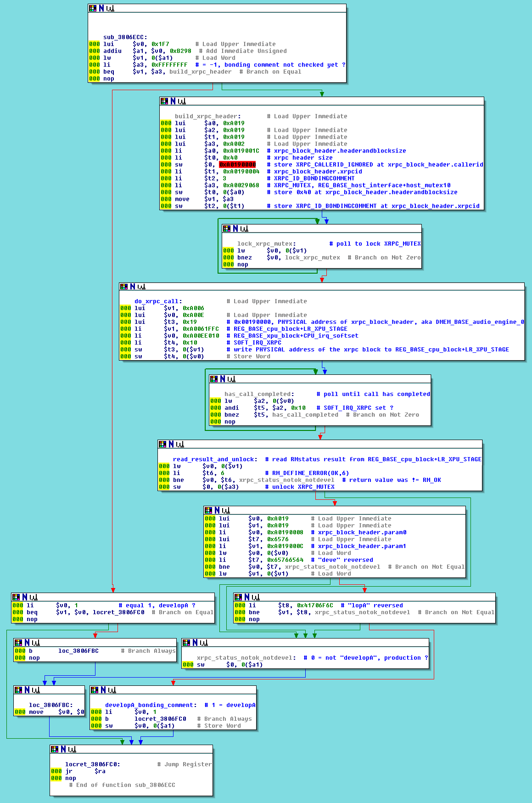Click the color icon on the locret_3806FC0 node
The width and height of the screenshot is (532, 803).
pos(55,749)
